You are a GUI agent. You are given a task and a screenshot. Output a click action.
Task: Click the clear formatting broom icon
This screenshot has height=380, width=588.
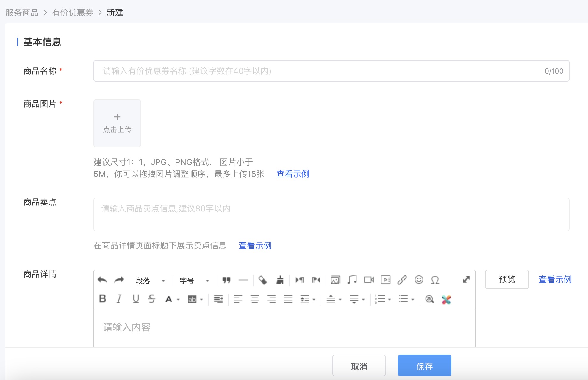[x=280, y=280]
